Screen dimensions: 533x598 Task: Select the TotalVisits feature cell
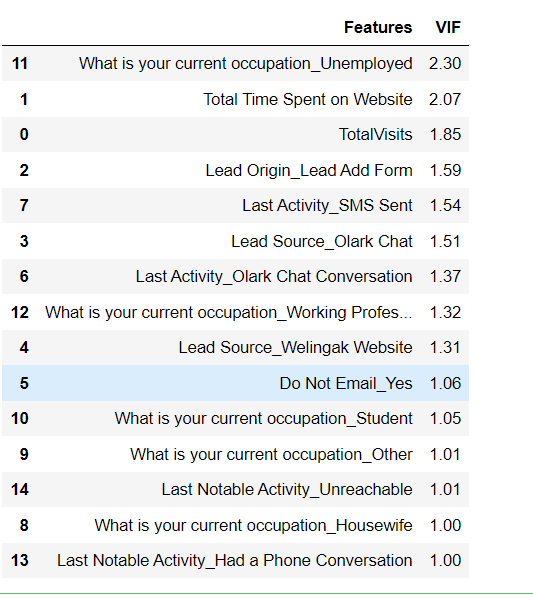(376, 135)
